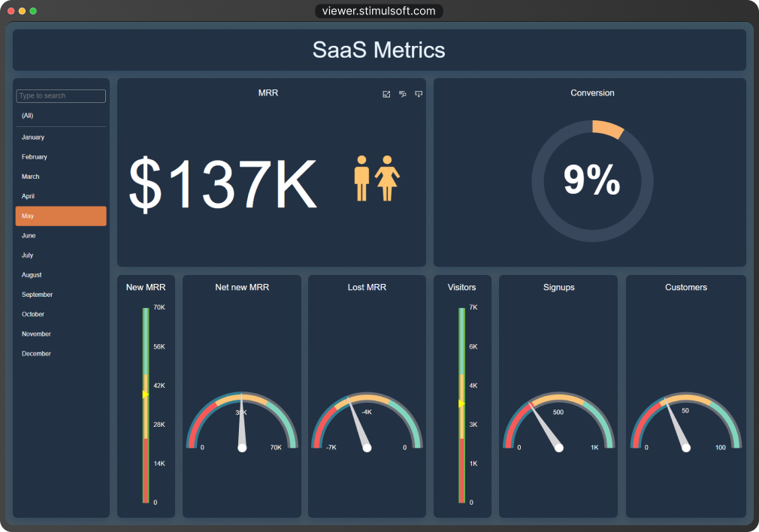759x532 pixels.
Task: Click the female figure icon
Action: point(387,178)
